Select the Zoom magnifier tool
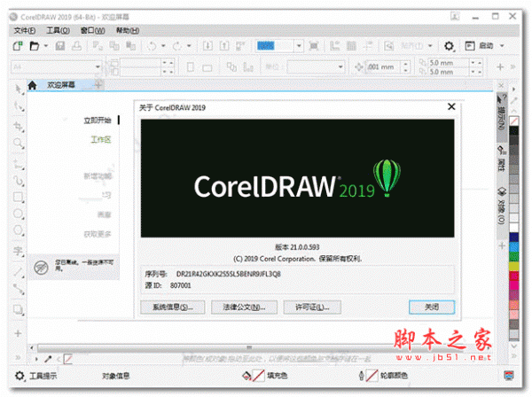The image size is (532, 397). click(19, 143)
